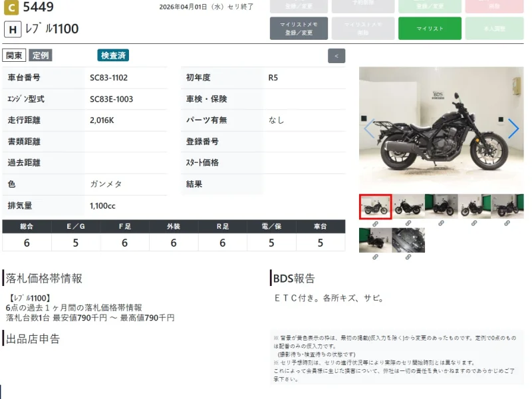Click the grayed マイリストメモ 削除 button

(x=363, y=29)
